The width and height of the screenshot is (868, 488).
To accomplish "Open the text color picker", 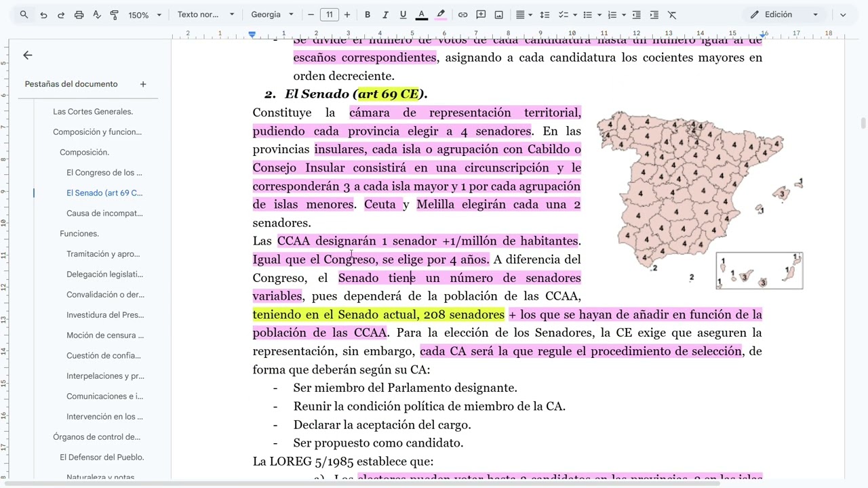I will 421,14.
